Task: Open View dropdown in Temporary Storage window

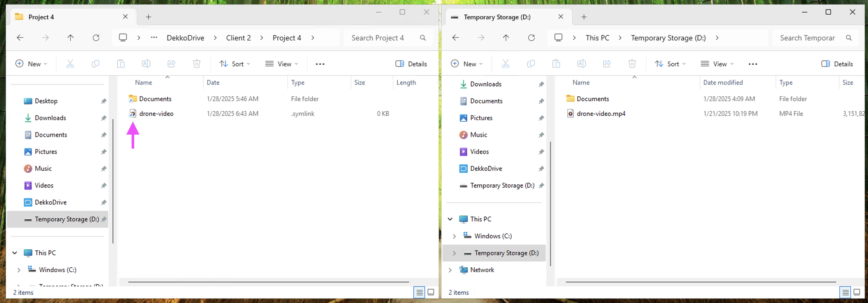Action: 717,64
